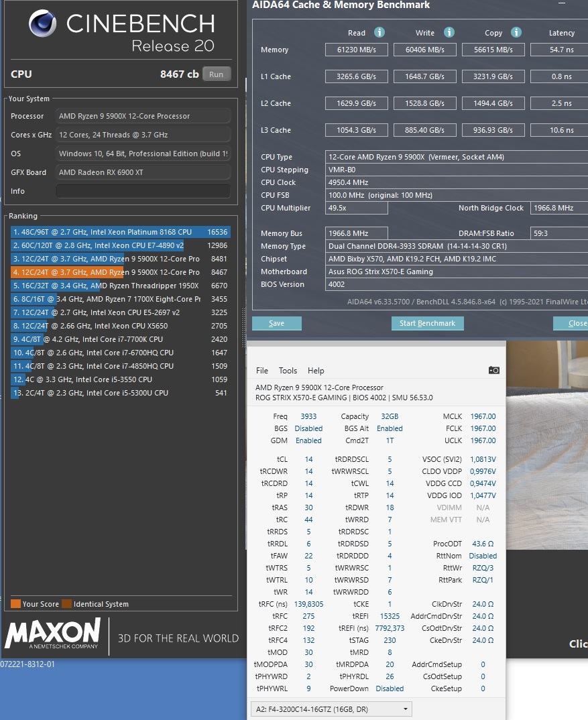Click the Cinebench logo sphere icon
The image size is (588, 720).
tap(42, 23)
